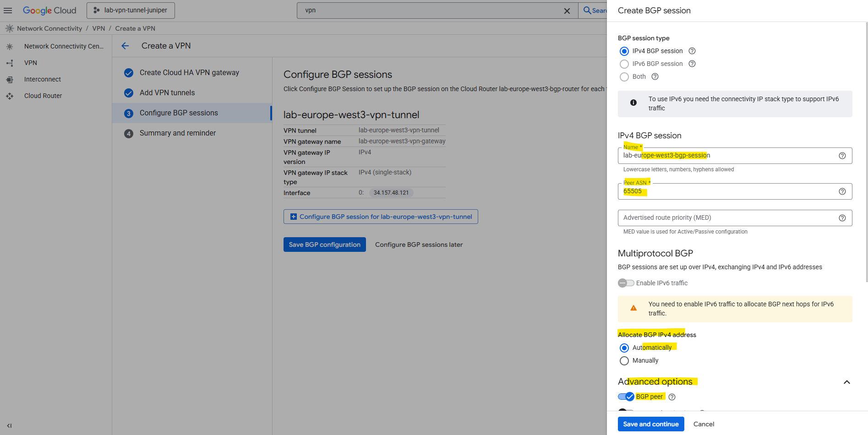868x435 pixels.
Task: Click Configure BGP session for lab-europe-west3-vpn-tunnel
Action: [381, 217]
